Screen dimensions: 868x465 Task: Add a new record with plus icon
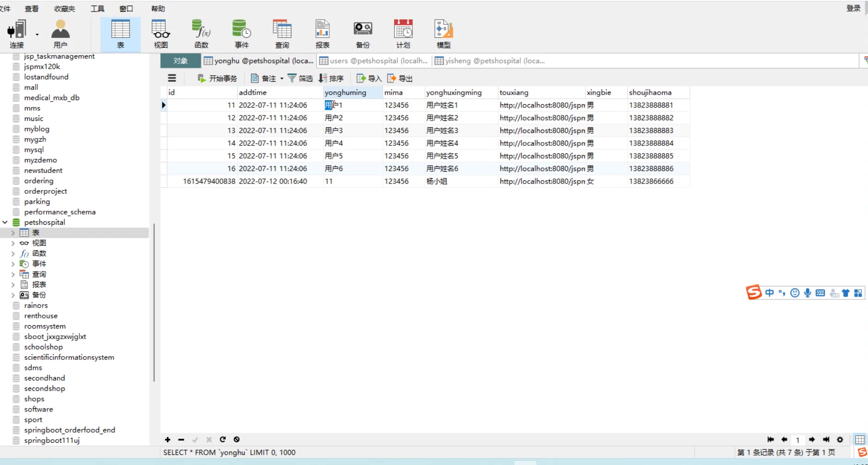[168, 440]
